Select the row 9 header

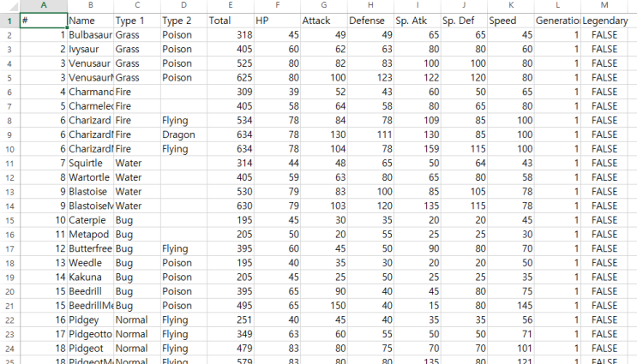tap(9, 134)
